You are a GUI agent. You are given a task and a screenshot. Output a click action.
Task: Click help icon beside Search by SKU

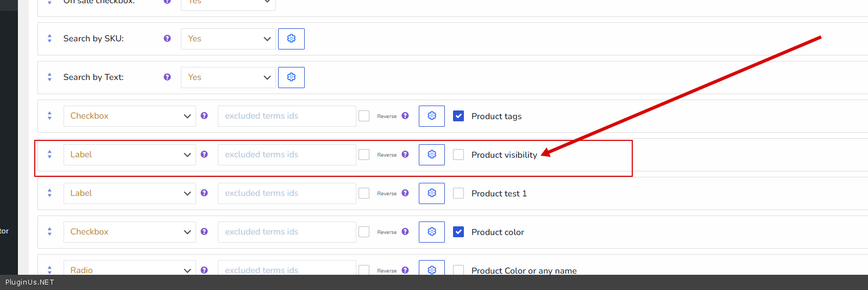point(167,39)
